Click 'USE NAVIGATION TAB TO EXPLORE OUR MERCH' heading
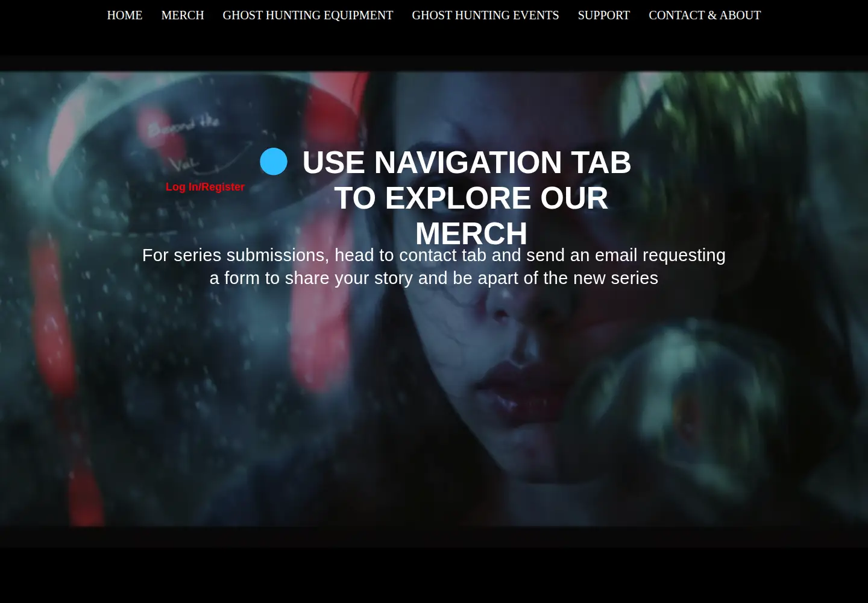868x603 pixels. tap(467, 198)
